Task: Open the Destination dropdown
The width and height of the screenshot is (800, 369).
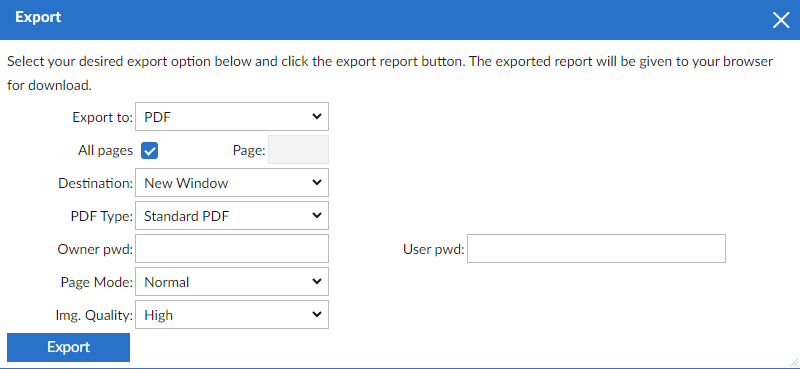Action: pyautogui.click(x=232, y=183)
